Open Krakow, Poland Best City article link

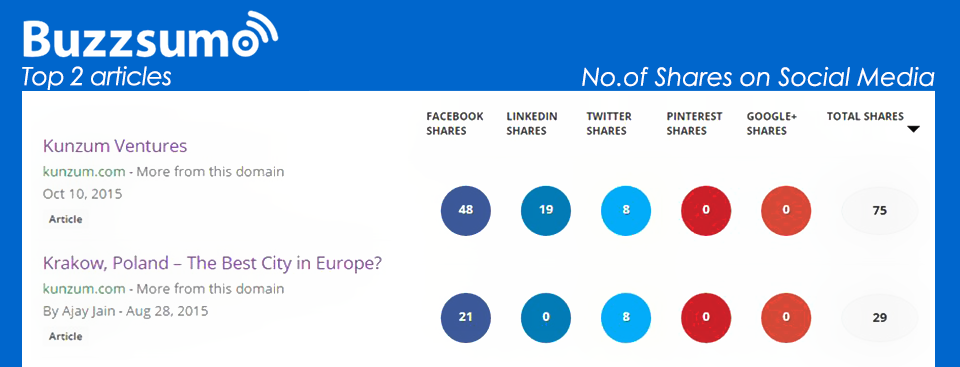click(212, 263)
